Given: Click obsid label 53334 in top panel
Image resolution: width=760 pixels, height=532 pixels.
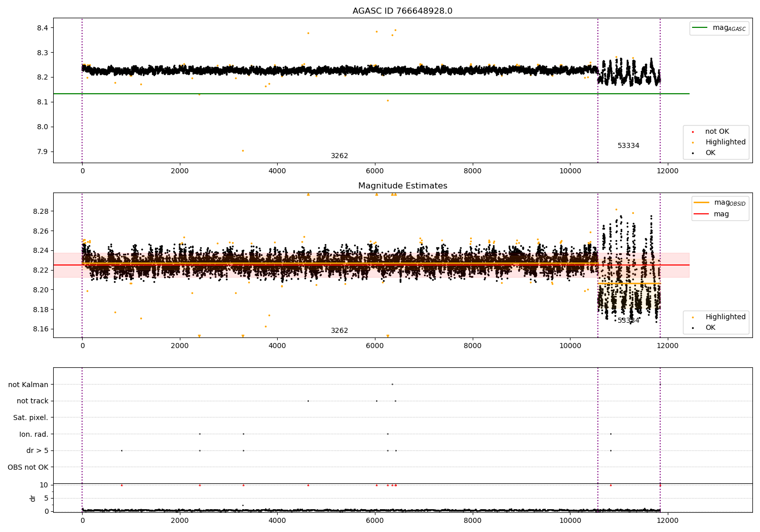Looking at the screenshot, I should point(628,146).
